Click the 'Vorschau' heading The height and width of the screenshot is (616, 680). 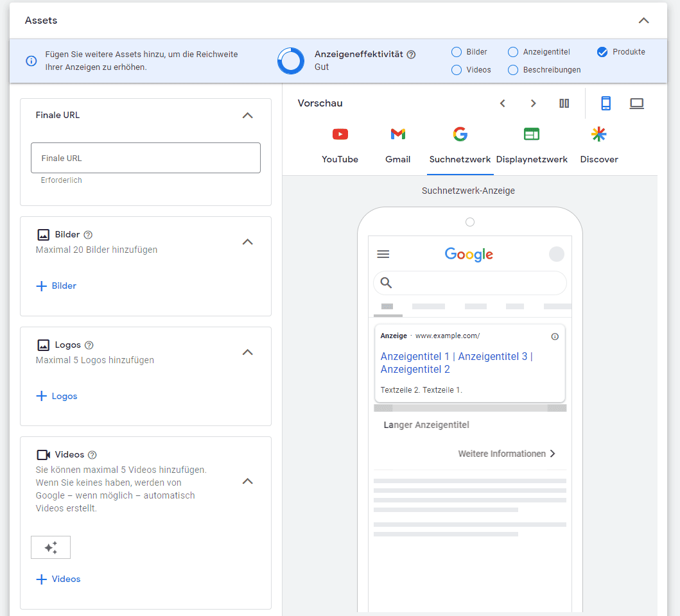pos(320,103)
